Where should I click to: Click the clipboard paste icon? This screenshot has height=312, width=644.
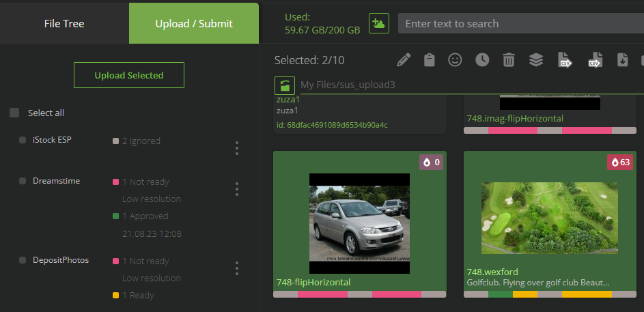point(429,60)
